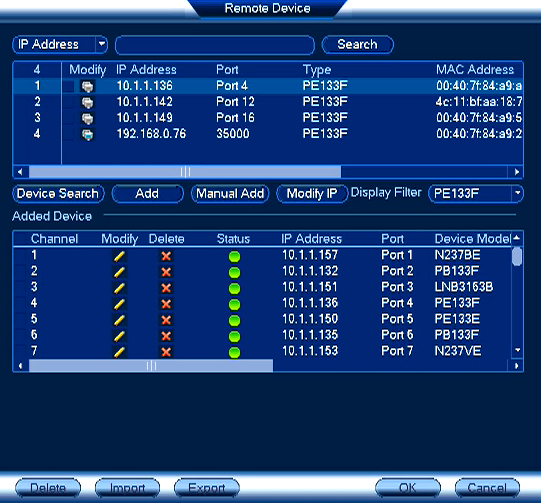Screen dimensions: 541x503
Task: Click Added Device horizontal scrollbar thumb
Action: (x=151, y=366)
